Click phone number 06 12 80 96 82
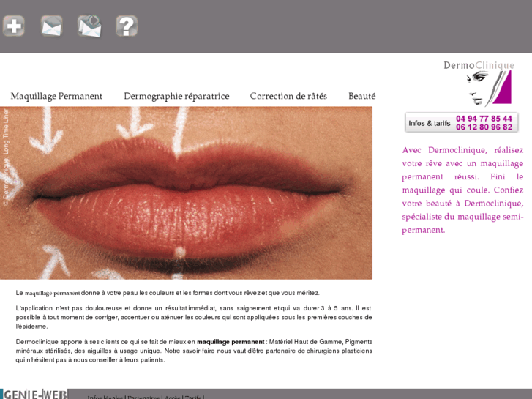Image resolution: width=532 pixels, height=399 pixels. point(484,127)
